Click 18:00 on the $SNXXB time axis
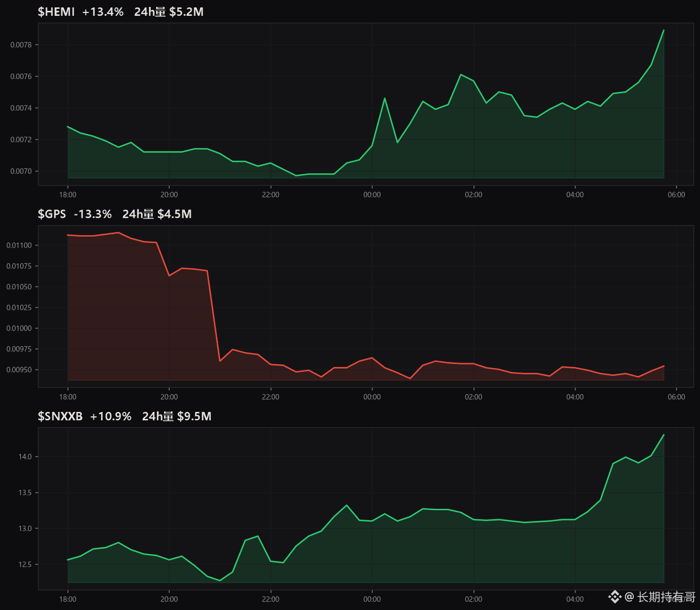700x610 pixels. [68, 599]
